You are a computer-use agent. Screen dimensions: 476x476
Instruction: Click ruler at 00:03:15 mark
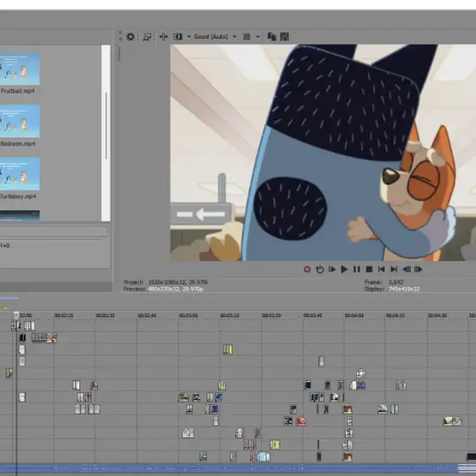(x=229, y=315)
